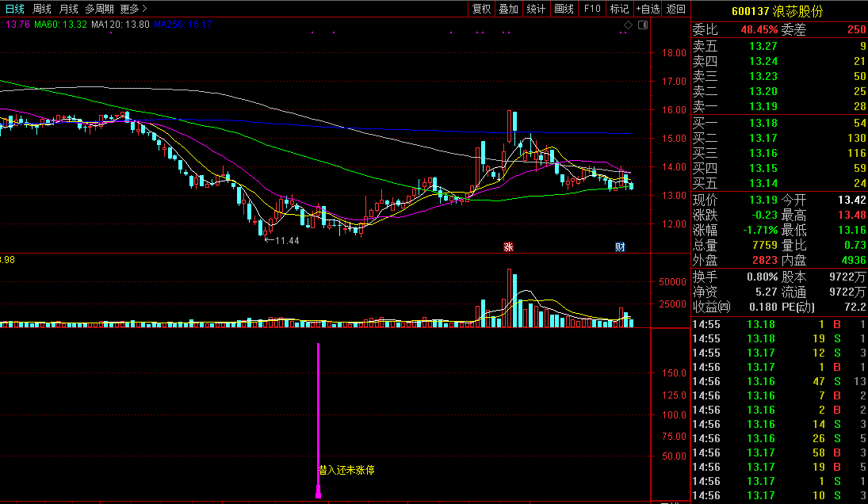Click the 净资 value 5.27

click(767, 292)
